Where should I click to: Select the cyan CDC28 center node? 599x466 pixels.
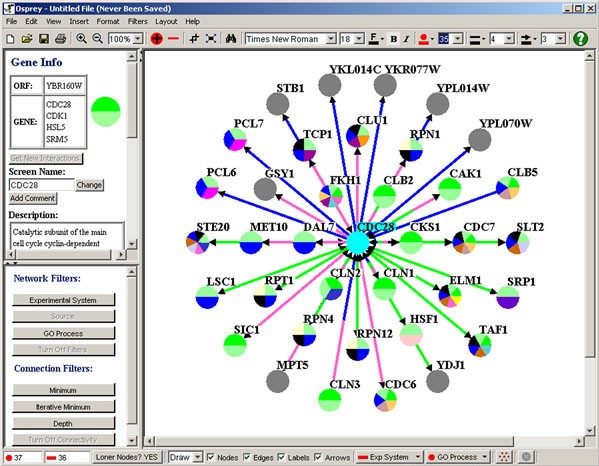click(358, 243)
